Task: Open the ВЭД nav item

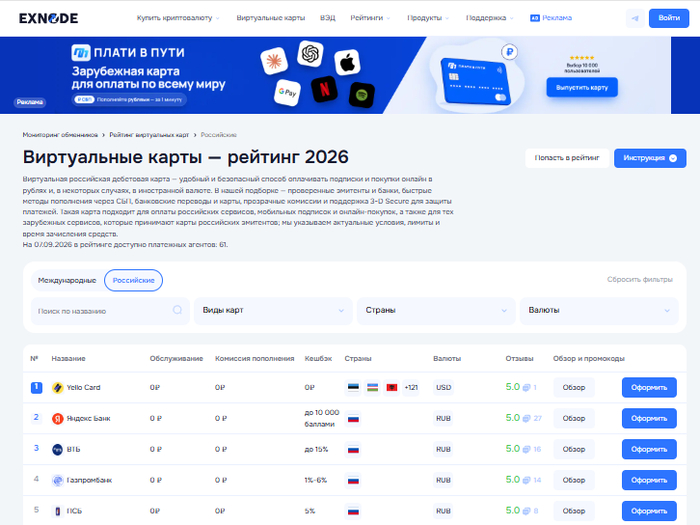Action: [327, 18]
